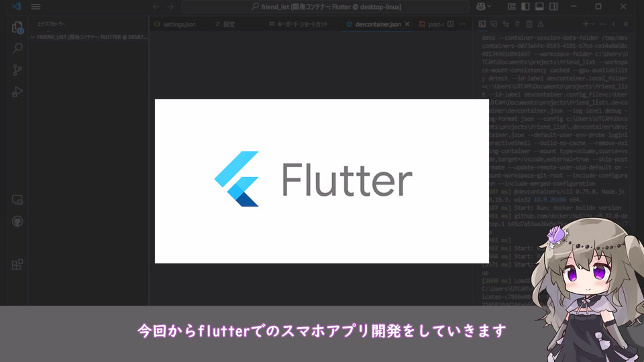Expand the Copilot dropdown arrow

pos(489,7)
